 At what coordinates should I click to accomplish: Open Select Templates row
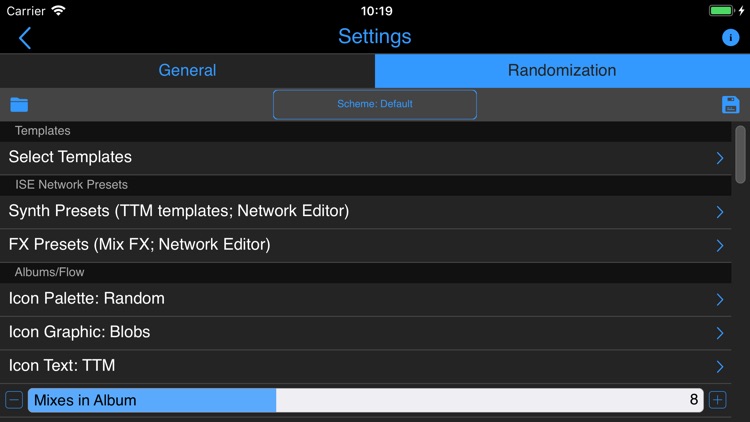(x=365, y=157)
